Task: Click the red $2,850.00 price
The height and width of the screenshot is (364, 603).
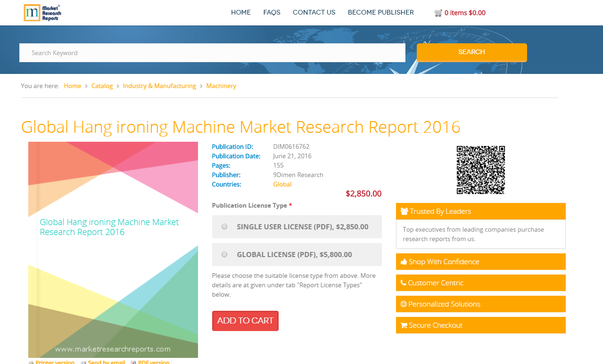Action: click(363, 194)
